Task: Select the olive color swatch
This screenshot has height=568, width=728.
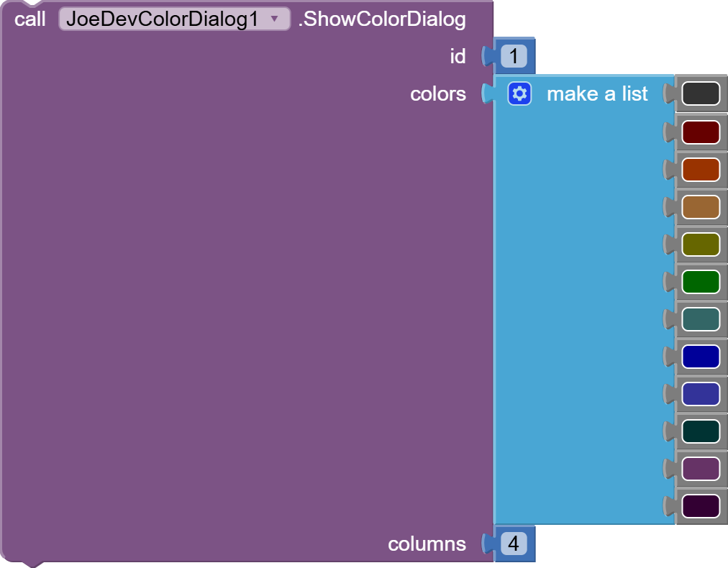Action: pyautogui.click(x=701, y=244)
